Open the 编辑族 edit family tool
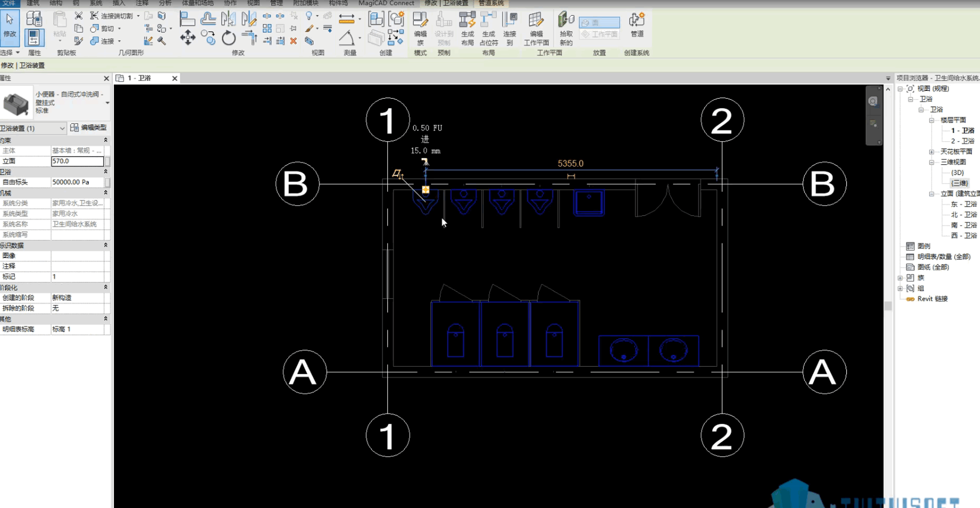Viewport: 980px width, 508px height. click(420, 28)
